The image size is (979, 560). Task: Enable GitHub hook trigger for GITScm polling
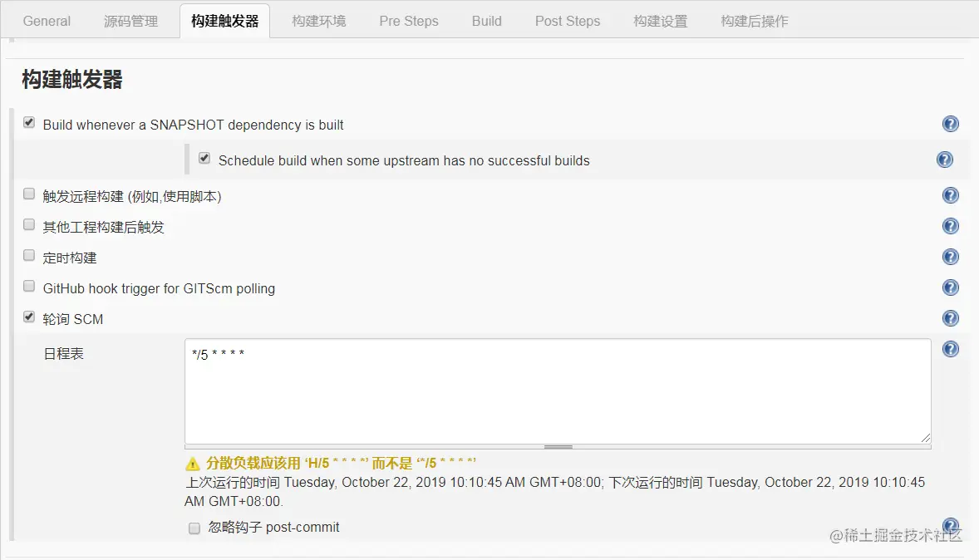[x=29, y=286]
